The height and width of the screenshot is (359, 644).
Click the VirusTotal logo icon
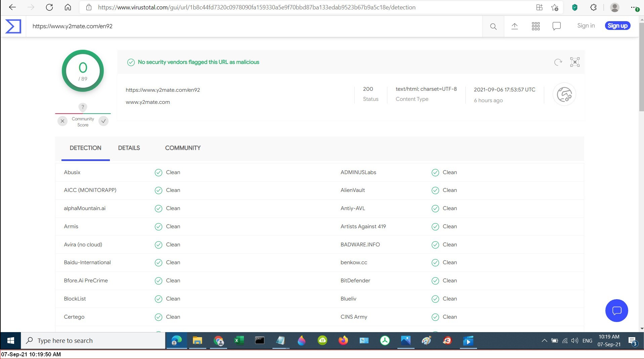[13, 26]
